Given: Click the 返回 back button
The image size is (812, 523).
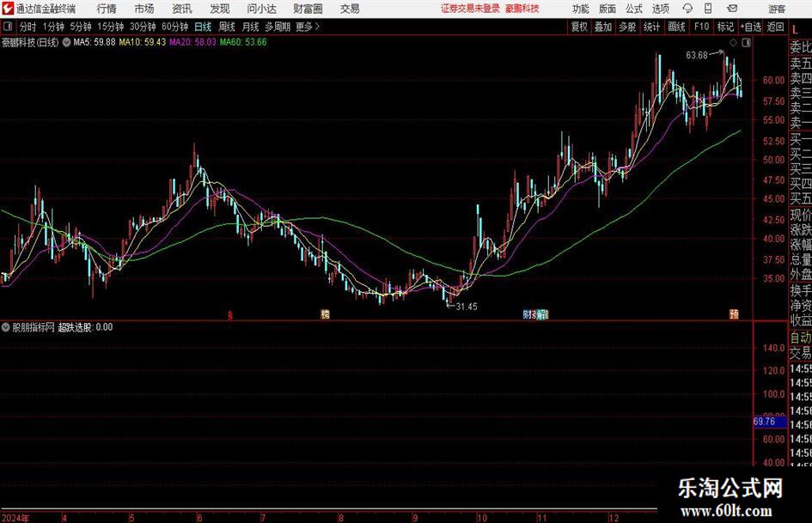Looking at the screenshot, I should [x=775, y=27].
